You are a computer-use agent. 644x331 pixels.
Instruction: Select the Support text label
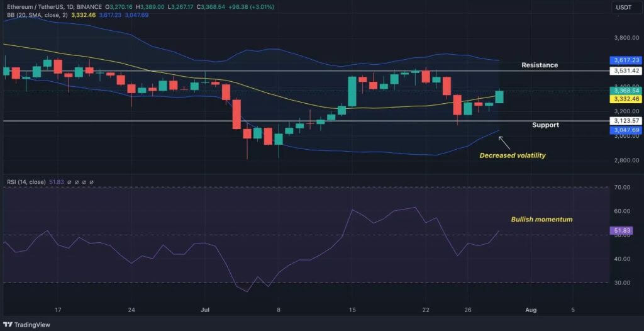545,125
